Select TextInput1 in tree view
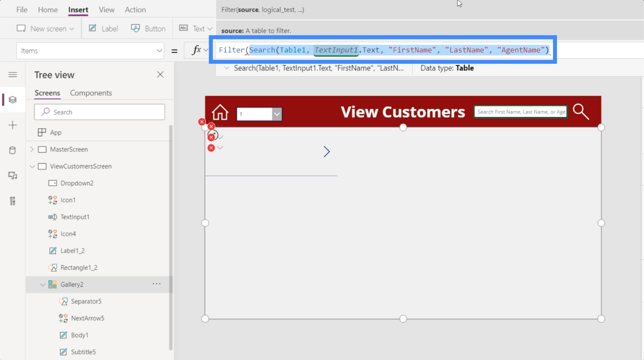 point(75,217)
